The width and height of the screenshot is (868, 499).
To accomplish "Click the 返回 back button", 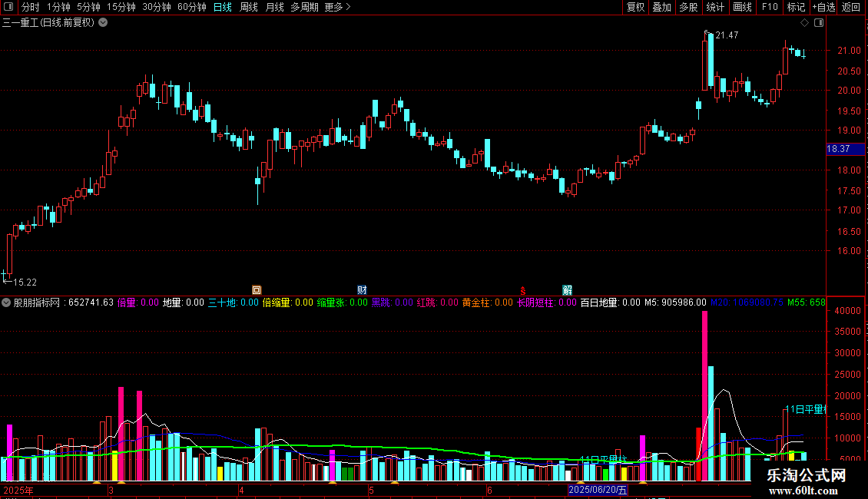I will click(851, 7).
